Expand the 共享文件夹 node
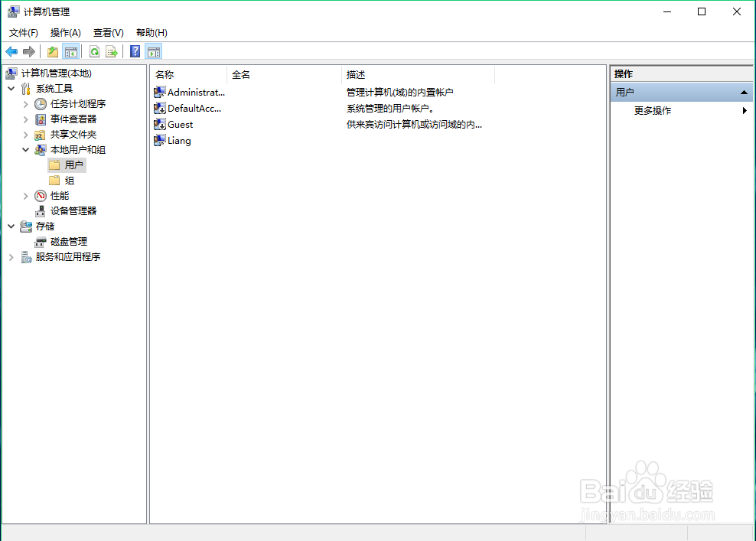Screen dimensions: 756x541 pyautogui.click(x=25, y=135)
